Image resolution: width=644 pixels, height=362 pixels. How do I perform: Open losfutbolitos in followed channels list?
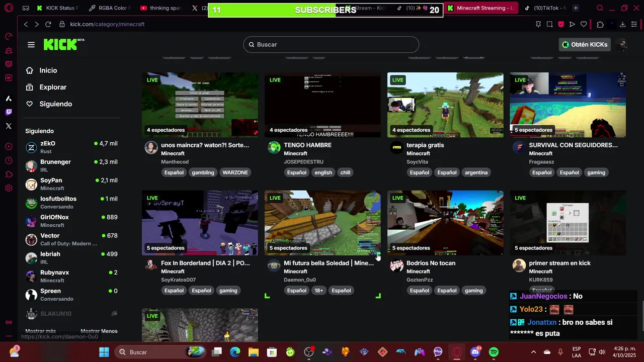[71, 202]
